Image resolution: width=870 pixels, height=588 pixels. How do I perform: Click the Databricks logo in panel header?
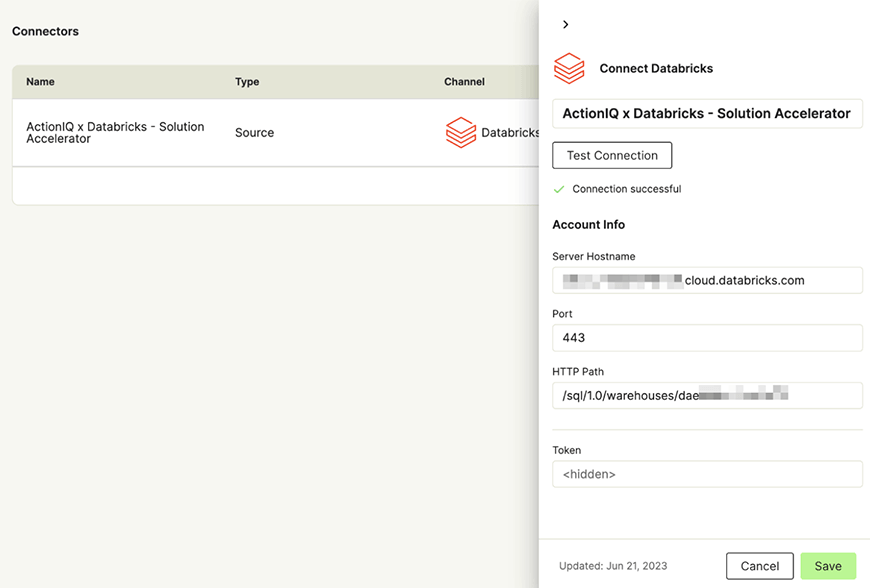(569, 68)
